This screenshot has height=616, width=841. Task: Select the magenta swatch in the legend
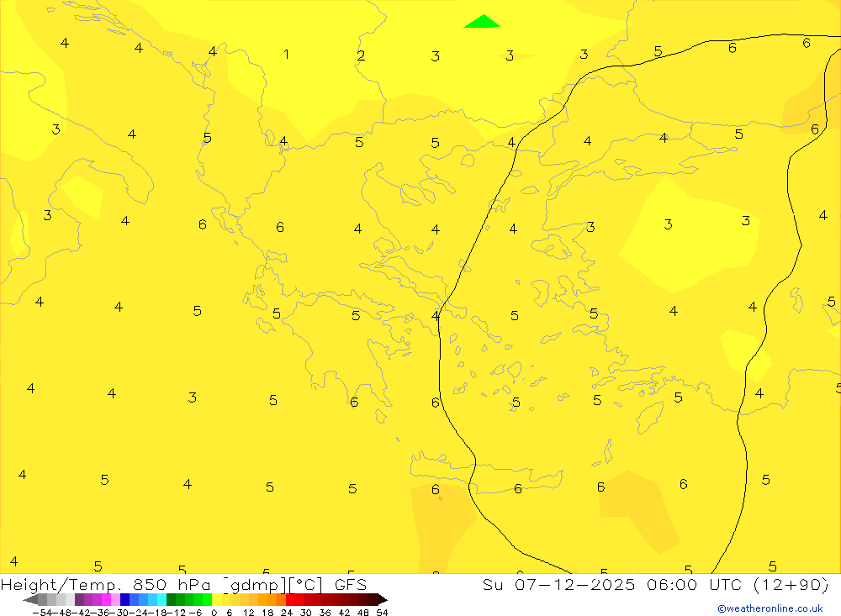pyautogui.click(x=106, y=600)
